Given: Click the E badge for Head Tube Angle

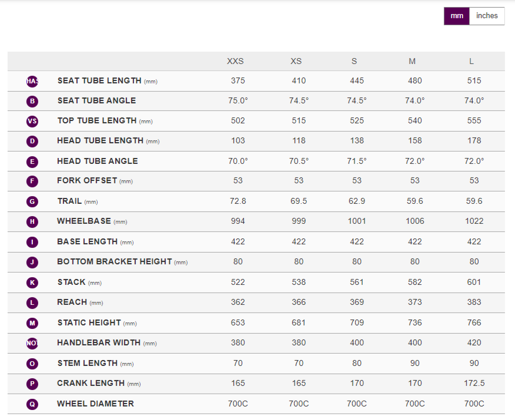Looking at the screenshot, I should (x=32, y=162).
